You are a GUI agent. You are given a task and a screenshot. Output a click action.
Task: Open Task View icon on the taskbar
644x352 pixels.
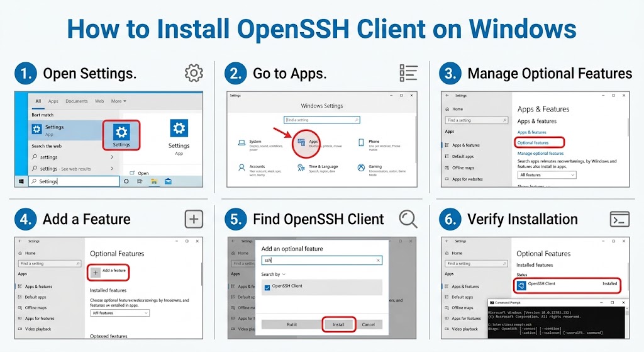(140, 181)
